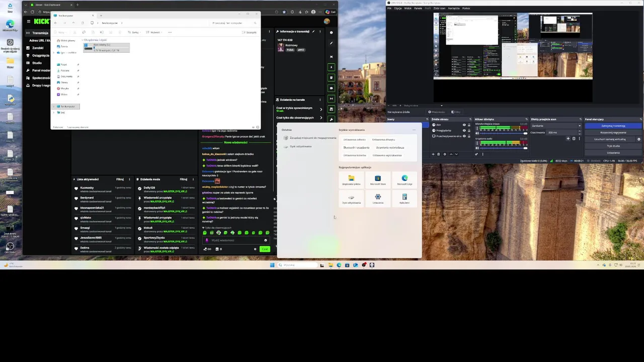
Task: Click the wrench icon in Kick right toolbar
Action: [331, 120]
